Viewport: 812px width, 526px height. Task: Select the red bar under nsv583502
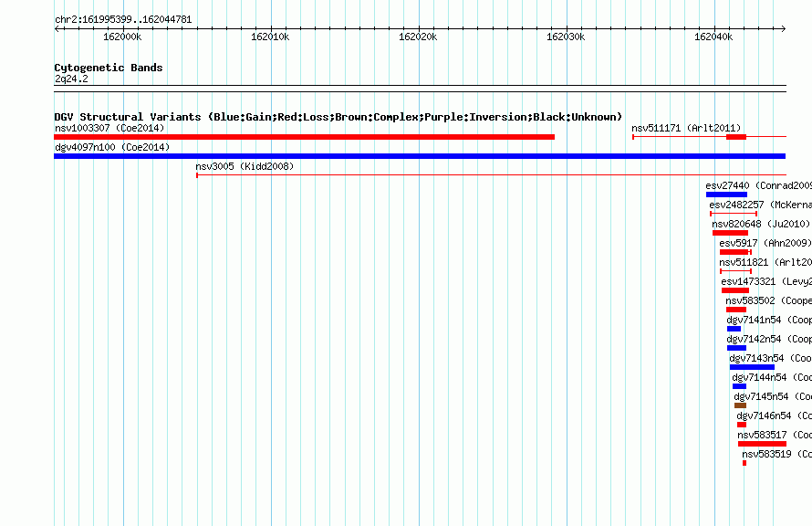click(x=736, y=310)
